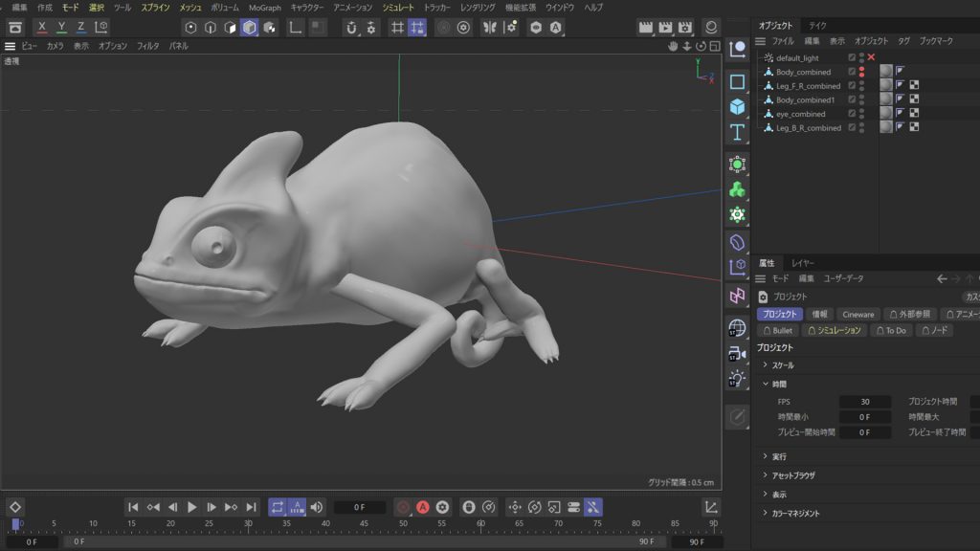Switch to the レイヤー tab
The height and width of the screenshot is (551, 980).
tap(803, 263)
